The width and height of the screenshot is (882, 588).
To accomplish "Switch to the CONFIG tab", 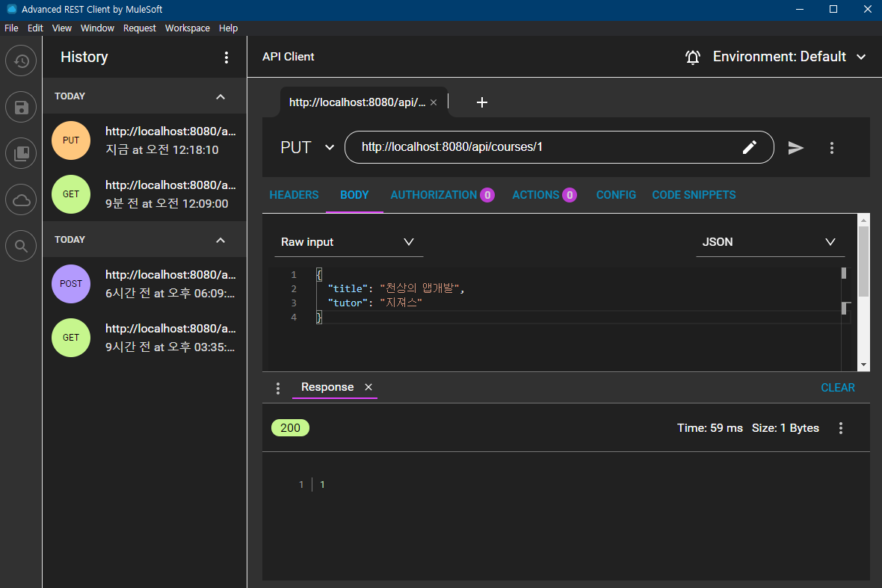I will pyautogui.click(x=616, y=195).
